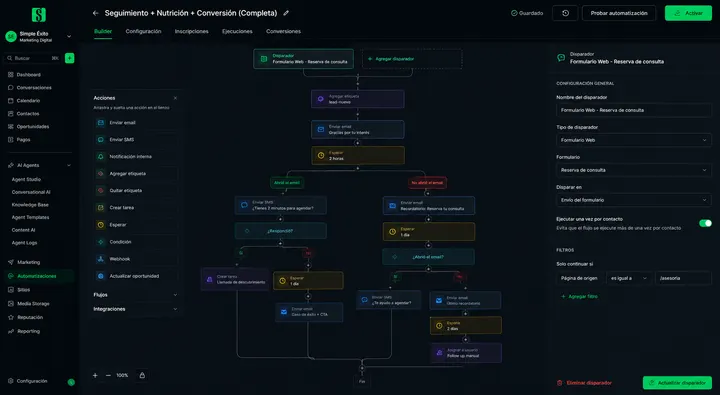
Task: Open version history clock icon
Action: click(565, 13)
